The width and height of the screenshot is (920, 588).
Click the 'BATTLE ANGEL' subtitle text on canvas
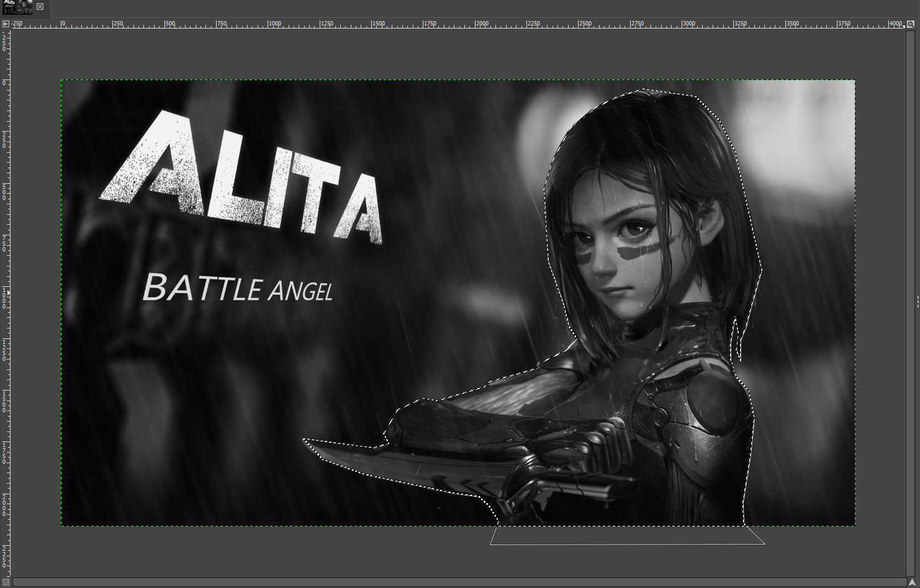[x=238, y=288]
